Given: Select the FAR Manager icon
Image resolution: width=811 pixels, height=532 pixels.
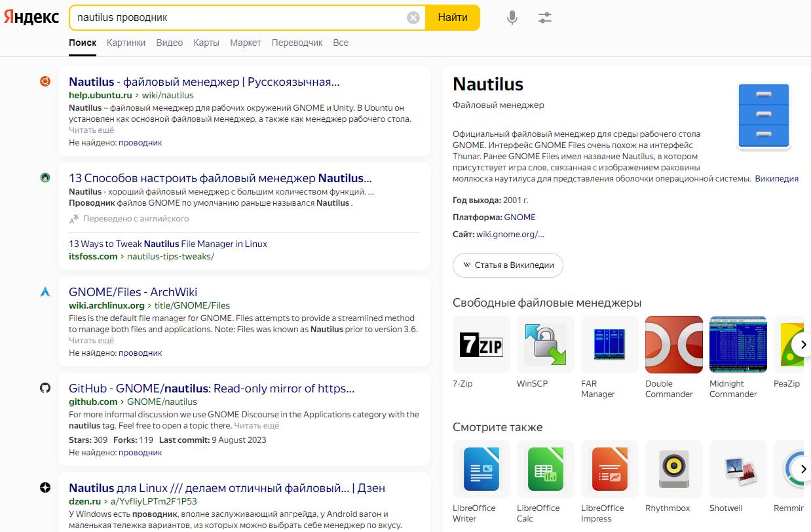Looking at the screenshot, I should (610, 345).
